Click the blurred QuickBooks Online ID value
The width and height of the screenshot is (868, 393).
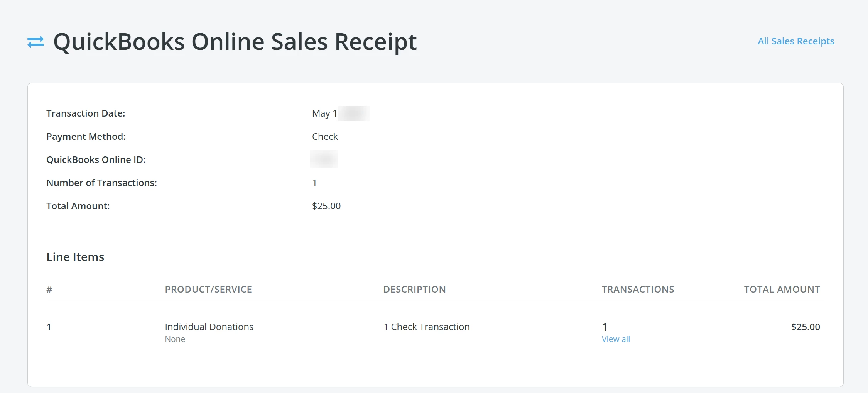(324, 159)
